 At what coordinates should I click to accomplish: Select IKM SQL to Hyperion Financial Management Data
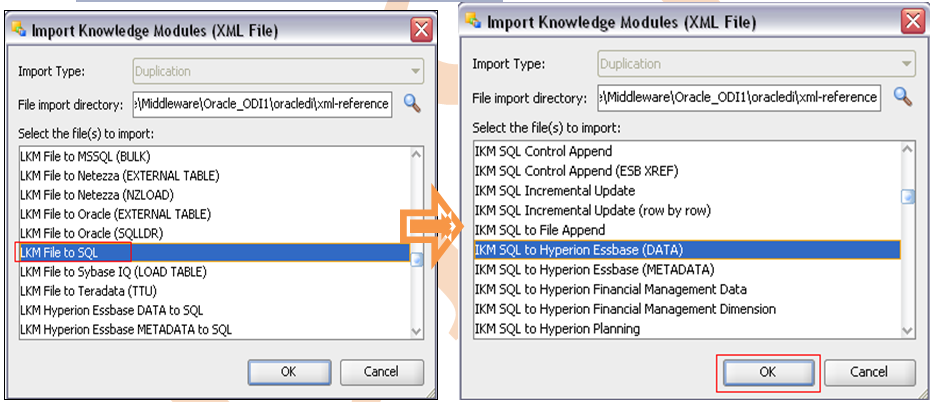point(687,289)
